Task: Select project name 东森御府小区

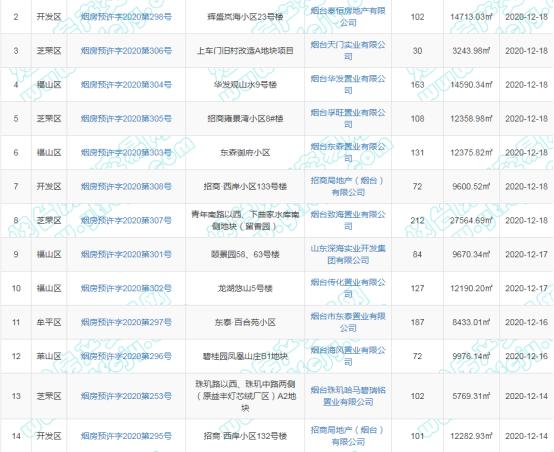Action: [245, 153]
